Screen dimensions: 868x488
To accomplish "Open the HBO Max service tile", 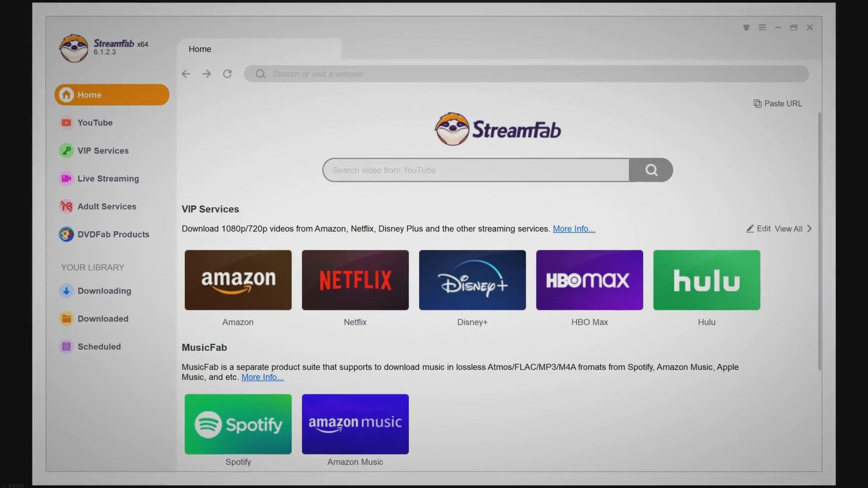I will [x=590, y=280].
